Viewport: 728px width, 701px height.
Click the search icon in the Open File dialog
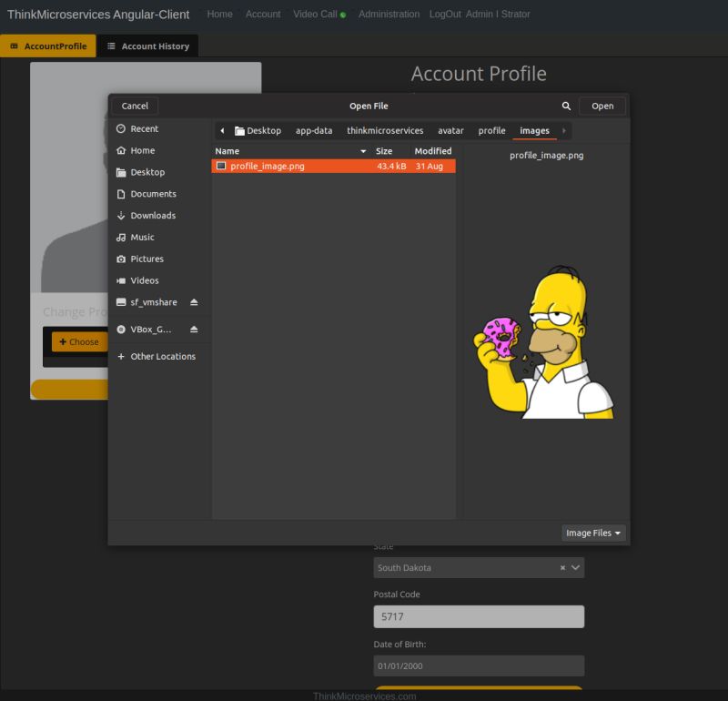566,106
